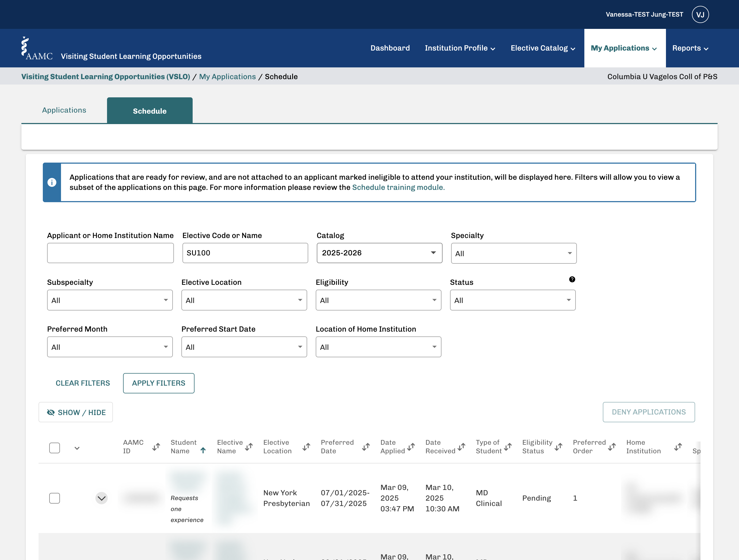
Task: Click the info icon in the notice banner
Action: point(52,182)
